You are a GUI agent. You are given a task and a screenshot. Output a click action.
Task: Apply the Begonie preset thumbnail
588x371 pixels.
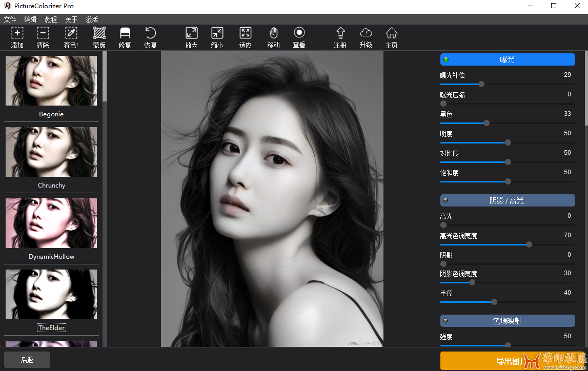(x=51, y=80)
